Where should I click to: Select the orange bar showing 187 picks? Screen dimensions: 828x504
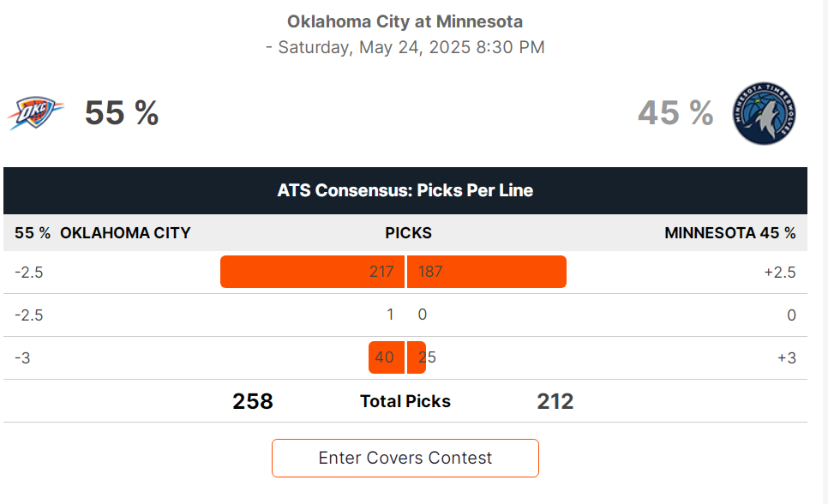(486, 272)
